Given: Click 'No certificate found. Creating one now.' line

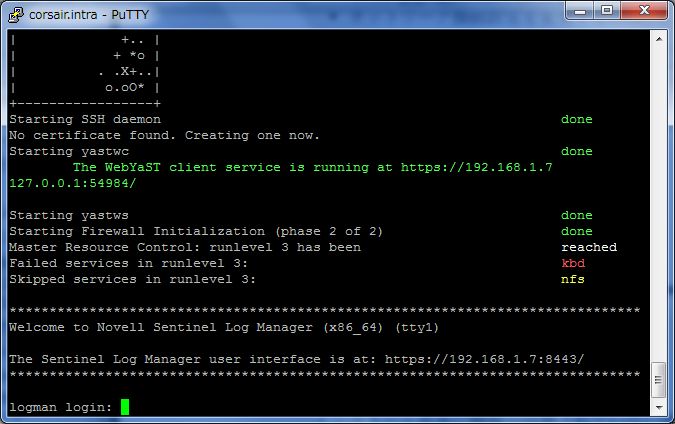Looking at the screenshot, I should 164,135.
